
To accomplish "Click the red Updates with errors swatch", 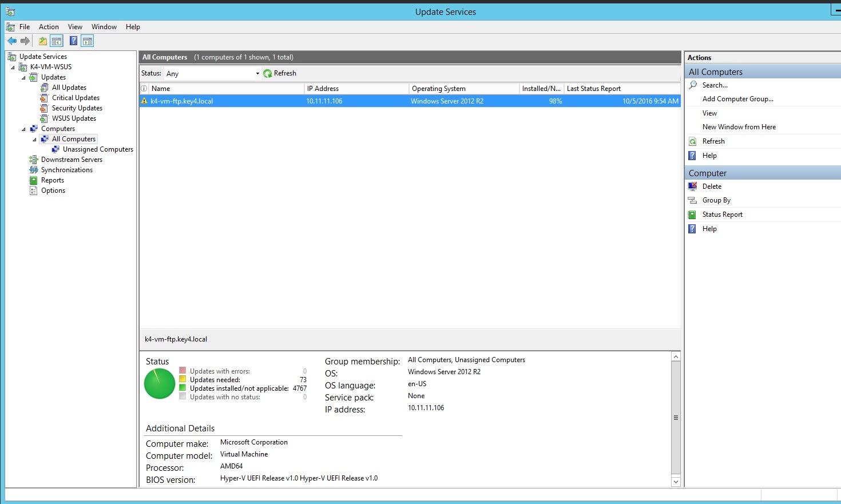I will pos(183,371).
